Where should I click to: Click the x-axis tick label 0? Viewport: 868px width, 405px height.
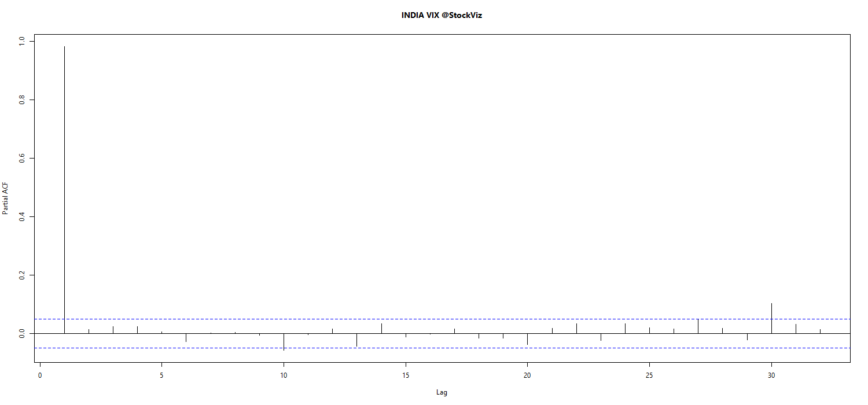(40, 375)
